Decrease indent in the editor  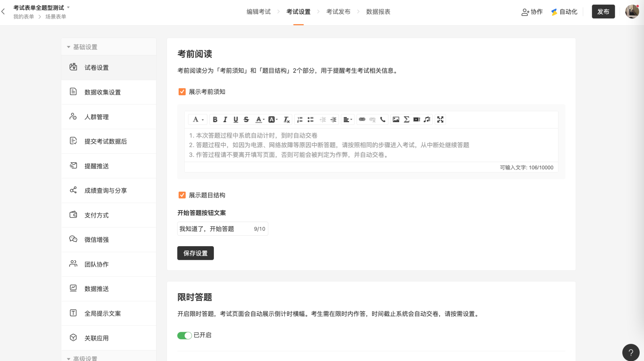(323, 119)
